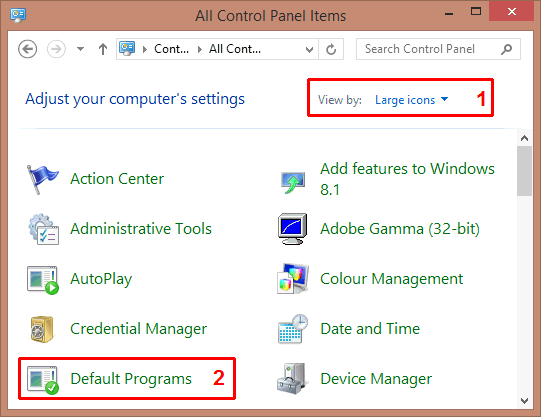Image resolution: width=541 pixels, height=417 pixels.
Task: Open the Administrative Tools gear icon
Action: tap(43, 229)
